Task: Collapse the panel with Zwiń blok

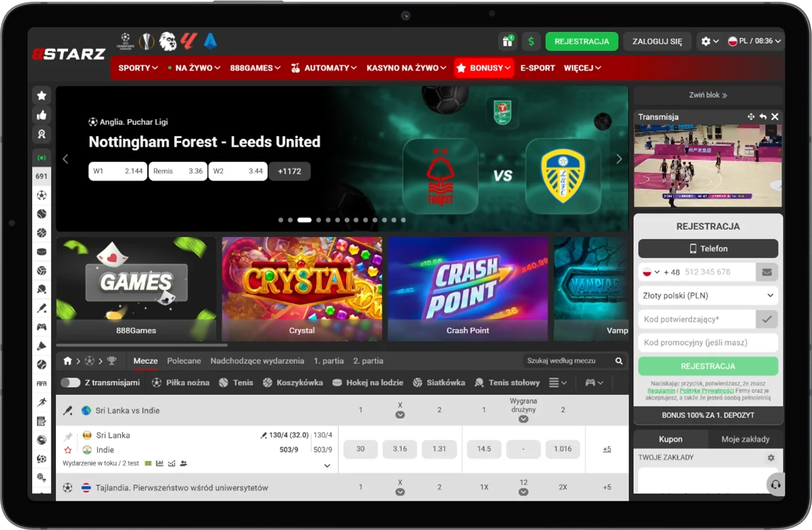Action: pyautogui.click(x=708, y=95)
